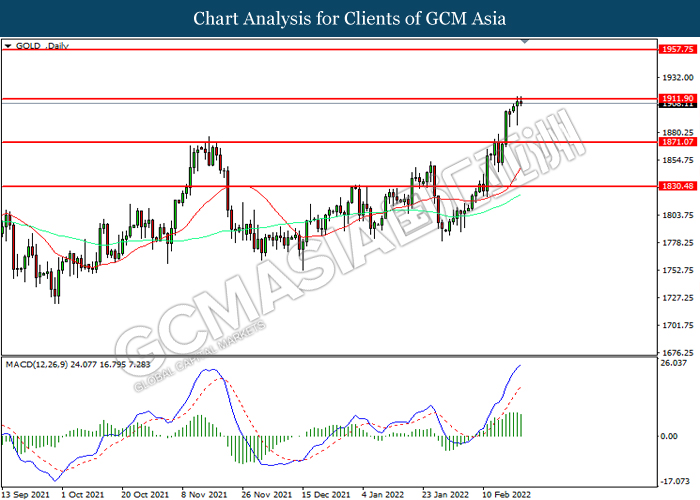Click the 4 Jan 2022 date label
The height and width of the screenshot is (500, 700).
[x=383, y=495]
